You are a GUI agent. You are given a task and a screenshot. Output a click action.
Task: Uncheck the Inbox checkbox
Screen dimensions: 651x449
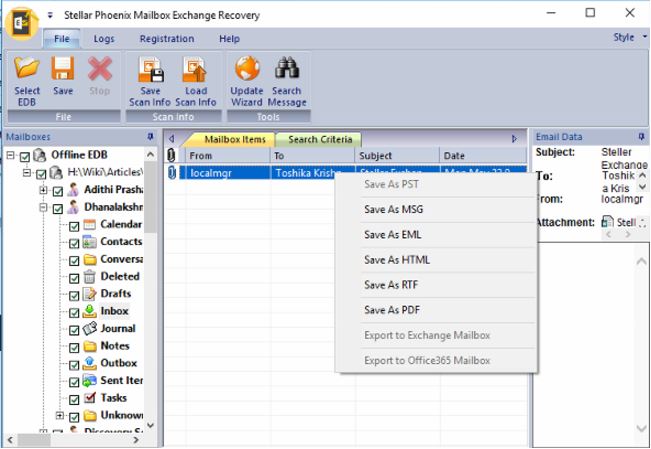74,313
